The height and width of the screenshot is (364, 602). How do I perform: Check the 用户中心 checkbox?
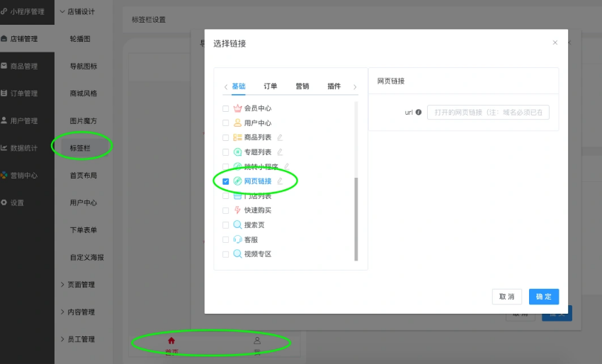pyautogui.click(x=226, y=123)
